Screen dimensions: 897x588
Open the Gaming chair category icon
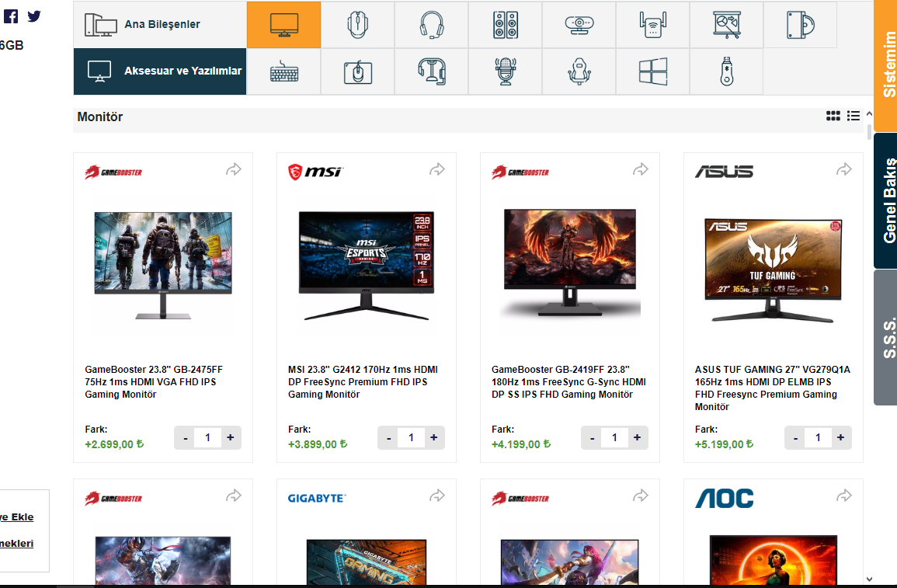579,71
